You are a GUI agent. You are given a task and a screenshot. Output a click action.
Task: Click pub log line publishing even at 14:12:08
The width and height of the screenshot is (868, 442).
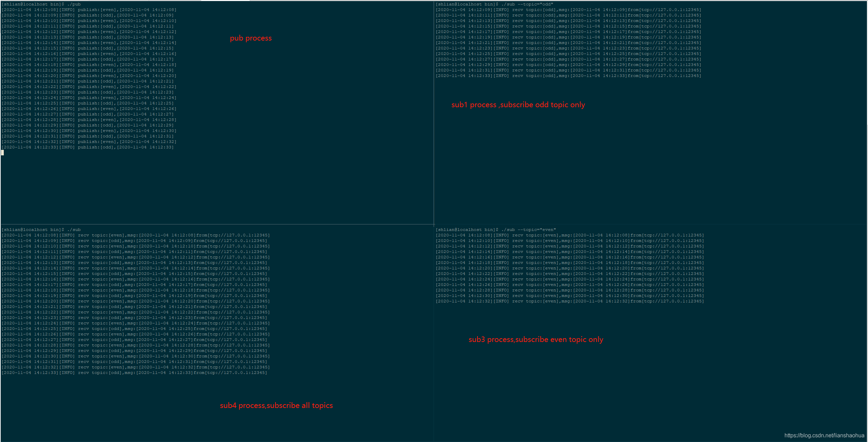point(89,10)
